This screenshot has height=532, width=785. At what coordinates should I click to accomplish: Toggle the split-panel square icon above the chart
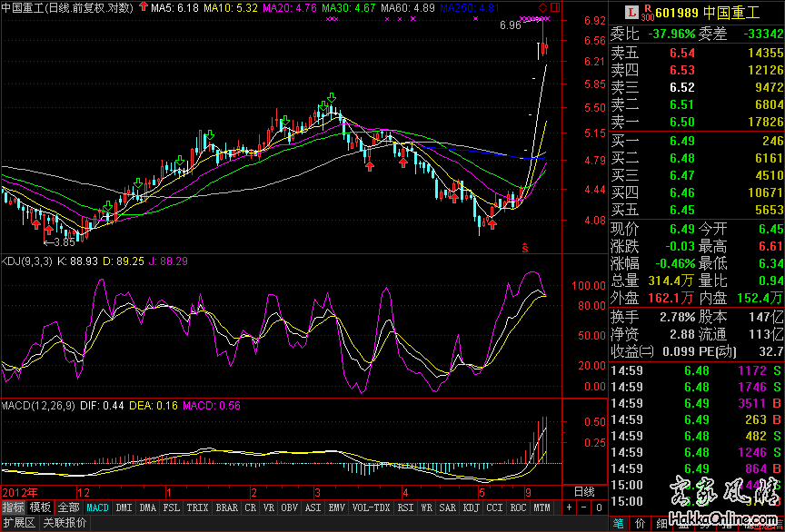tap(555, 7)
